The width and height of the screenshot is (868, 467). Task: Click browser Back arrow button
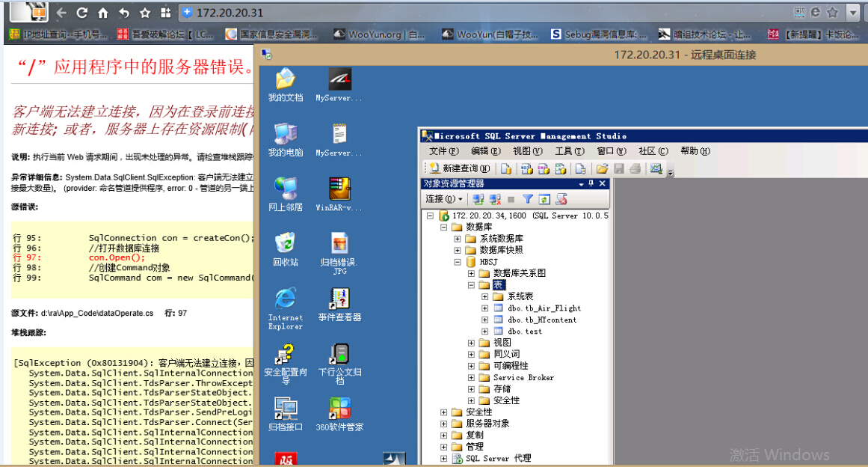[61, 13]
